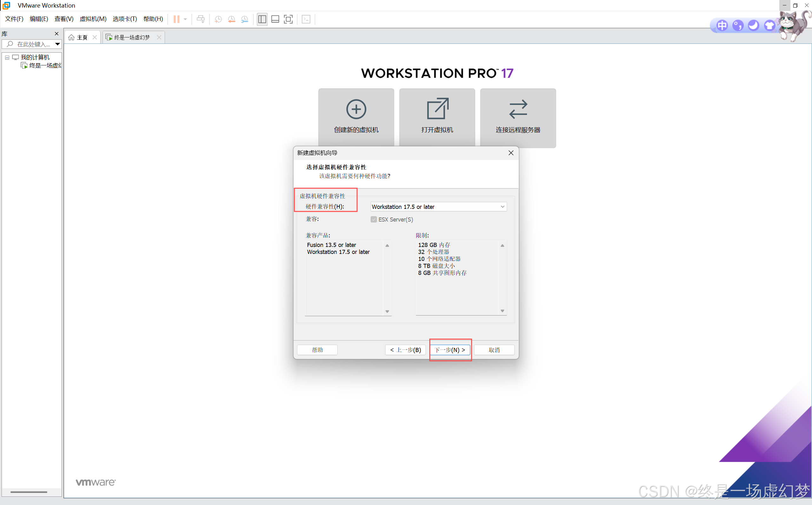Click the take snapshot clock icon
This screenshot has width=812, height=505.
point(218,19)
